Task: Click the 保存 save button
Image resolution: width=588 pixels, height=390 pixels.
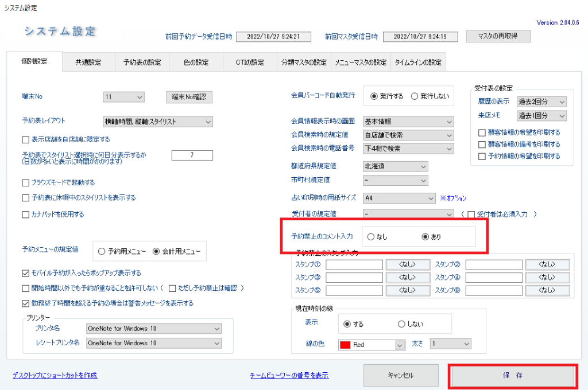Action: (x=513, y=376)
